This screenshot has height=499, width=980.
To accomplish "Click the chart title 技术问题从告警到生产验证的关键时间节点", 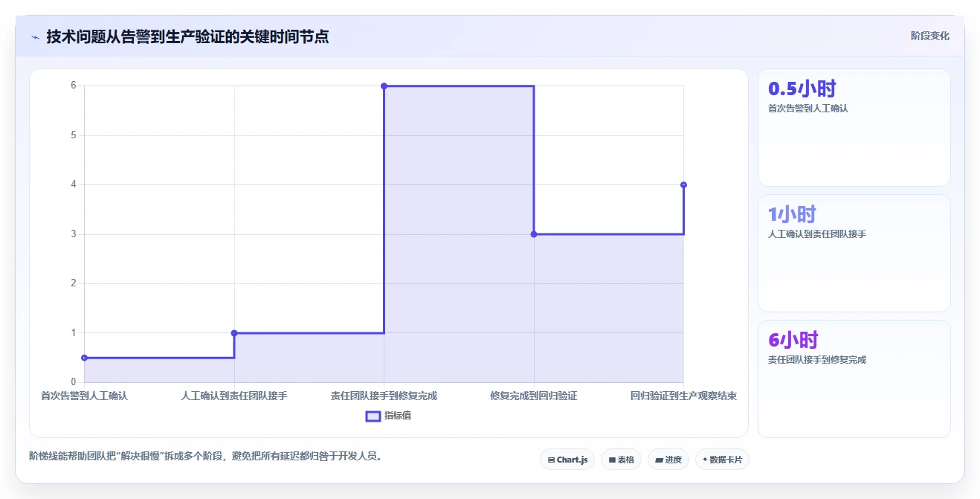I will (187, 36).
